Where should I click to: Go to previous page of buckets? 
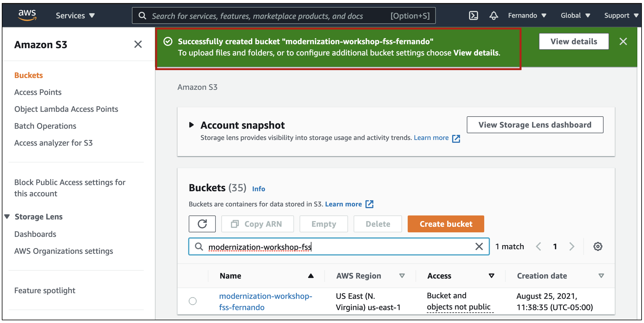538,246
